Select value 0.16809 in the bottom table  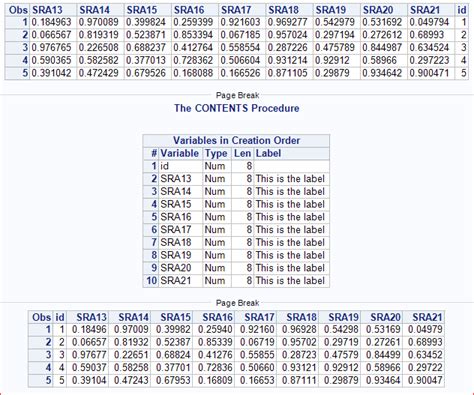[x=215, y=380]
